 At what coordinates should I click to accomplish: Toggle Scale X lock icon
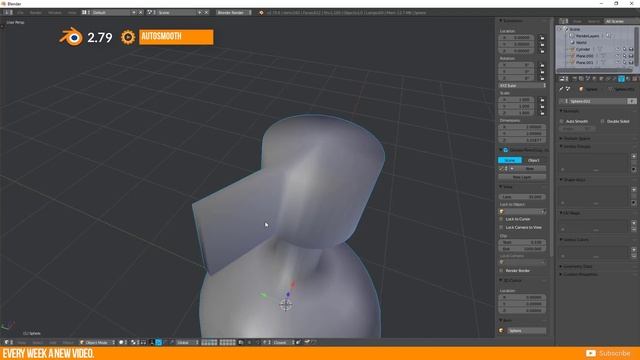[x=542, y=100]
